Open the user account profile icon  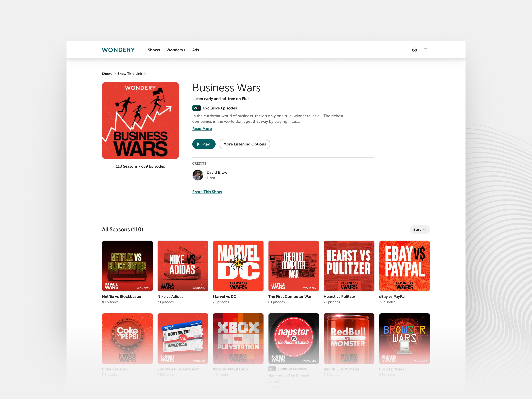pyautogui.click(x=414, y=50)
